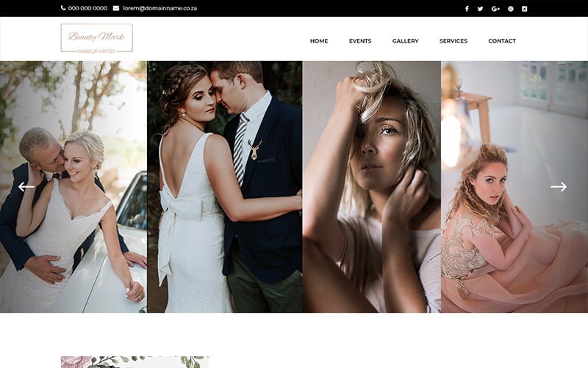588x368 pixels.
Task: Open the Facebook social icon
Action: click(467, 9)
